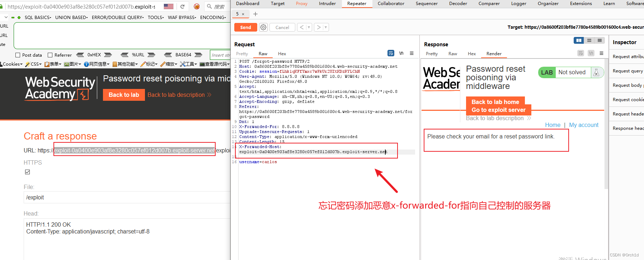Screen dimensions: 644x260
Task: Open the Request Hex view tab
Action: 282,54
